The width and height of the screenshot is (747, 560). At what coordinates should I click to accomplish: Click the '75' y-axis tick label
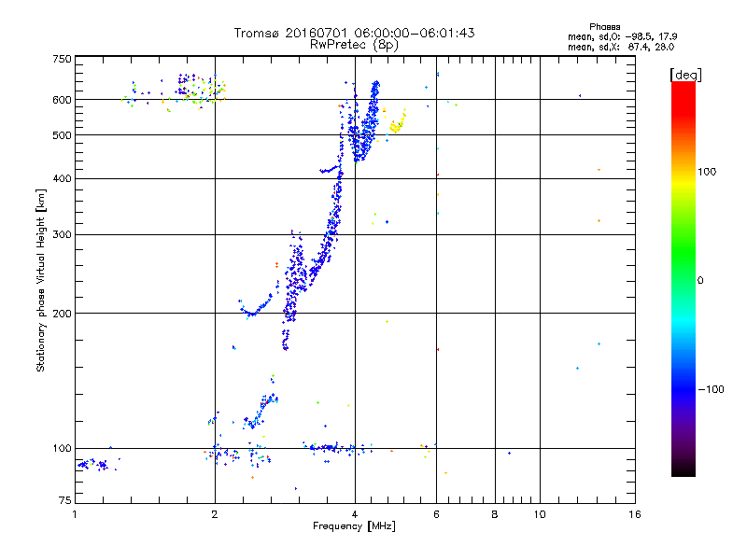[65, 500]
